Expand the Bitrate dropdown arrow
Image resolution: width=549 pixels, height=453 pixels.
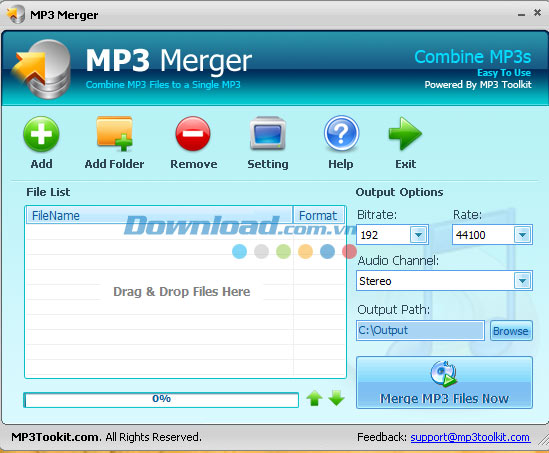[419, 235]
